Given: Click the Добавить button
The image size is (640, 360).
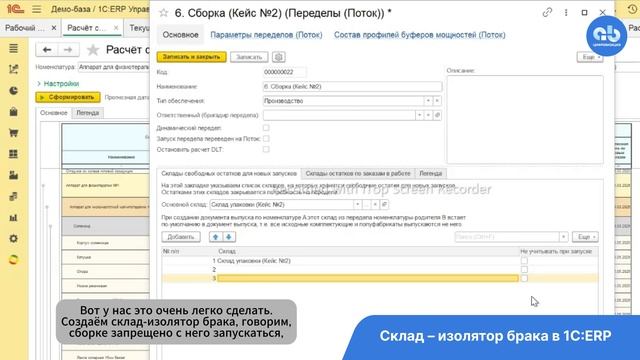Looking at the screenshot, I should 181,237.
